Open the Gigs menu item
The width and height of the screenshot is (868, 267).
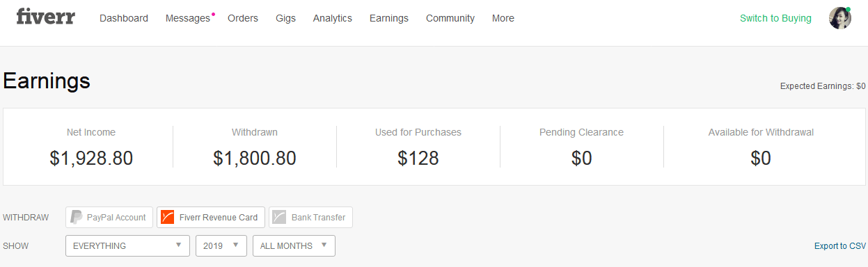tap(285, 18)
